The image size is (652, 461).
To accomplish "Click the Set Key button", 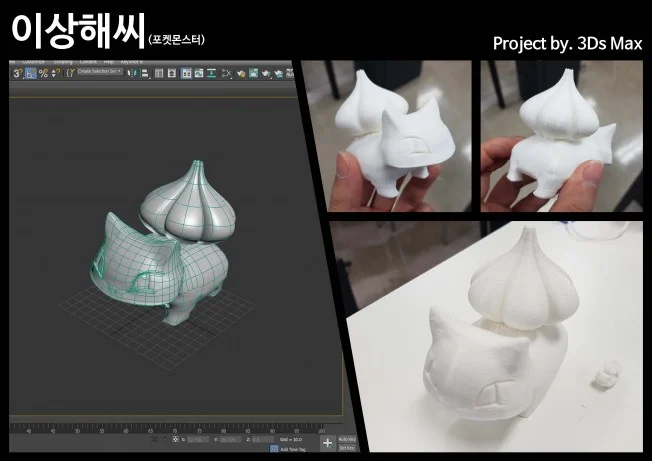I will pyautogui.click(x=346, y=447).
